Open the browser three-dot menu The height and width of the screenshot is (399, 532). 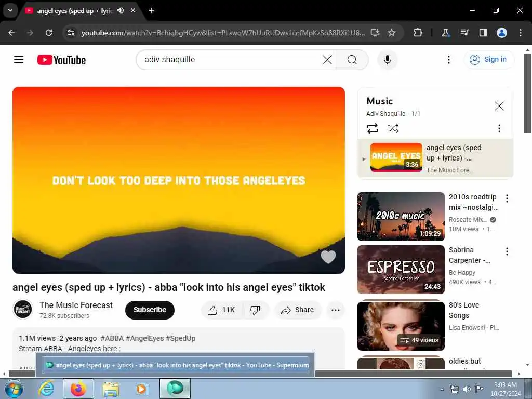click(521, 33)
